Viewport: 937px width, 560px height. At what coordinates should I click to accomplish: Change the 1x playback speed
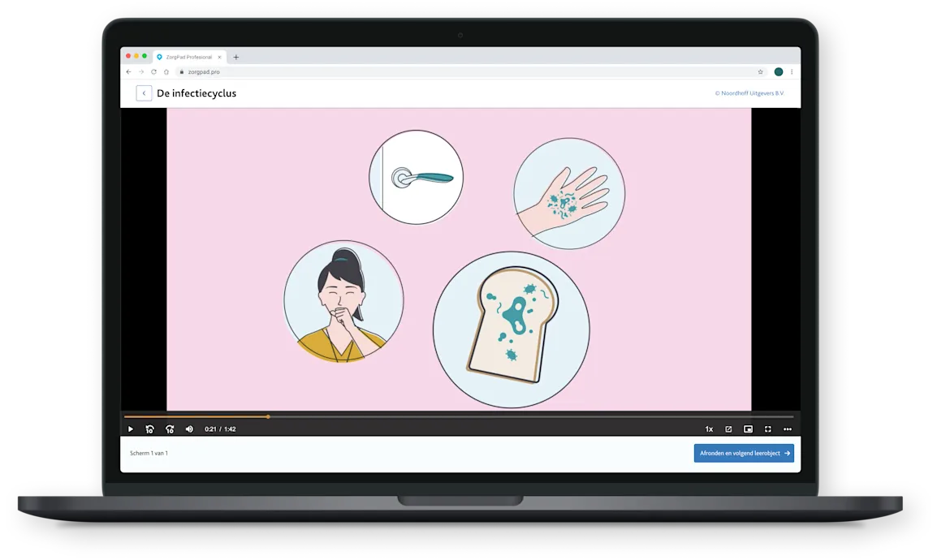coord(709,429)
